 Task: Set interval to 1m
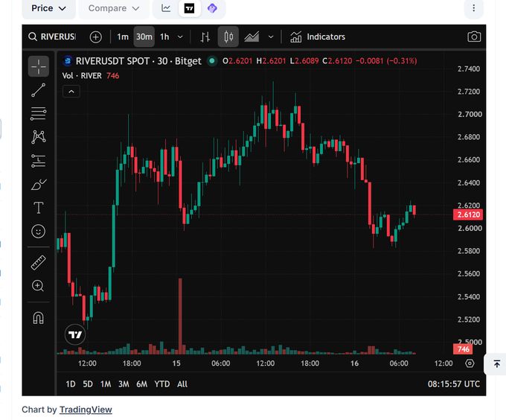pos(123,36)
